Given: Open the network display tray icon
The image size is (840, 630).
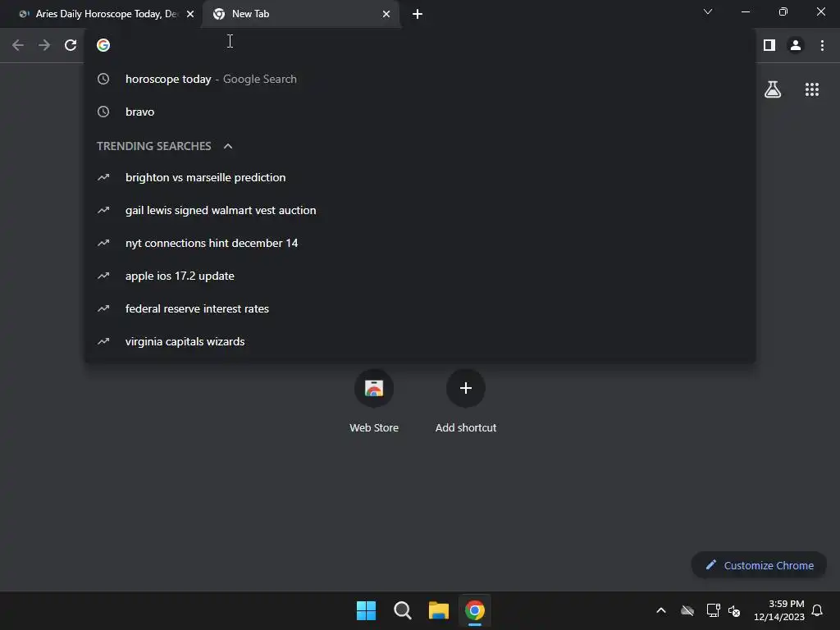Looking at the screenshot, I should [713, 610].
